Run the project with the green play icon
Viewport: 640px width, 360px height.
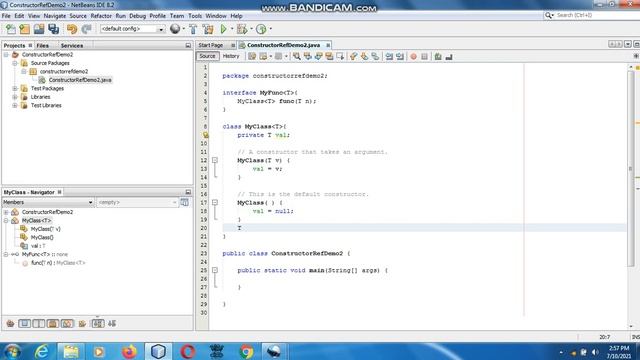pyautogui.click(x=223, y=29)
